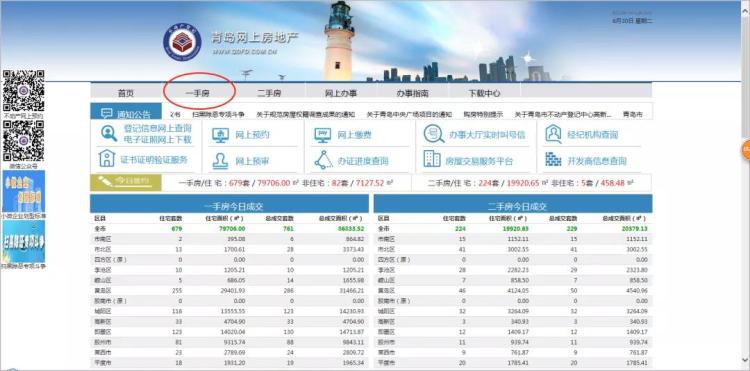This screenshot has height=371, width=750.
Task: Go to the 办事指南 tab
Action: click(413, 93)
